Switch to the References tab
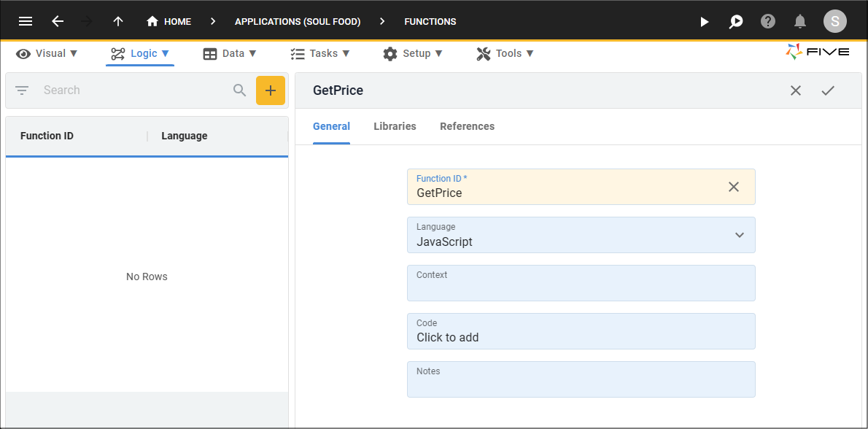This screenshot has height=429, width=868. pyautogui.click(x=468, y=126)
